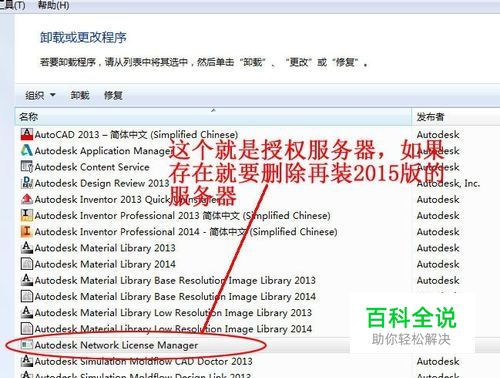Select Simulation Moldflow CAD Doctor 2013 entry
Image resolution: width=500 pixels, height=378 pixels.
point(143,361)
